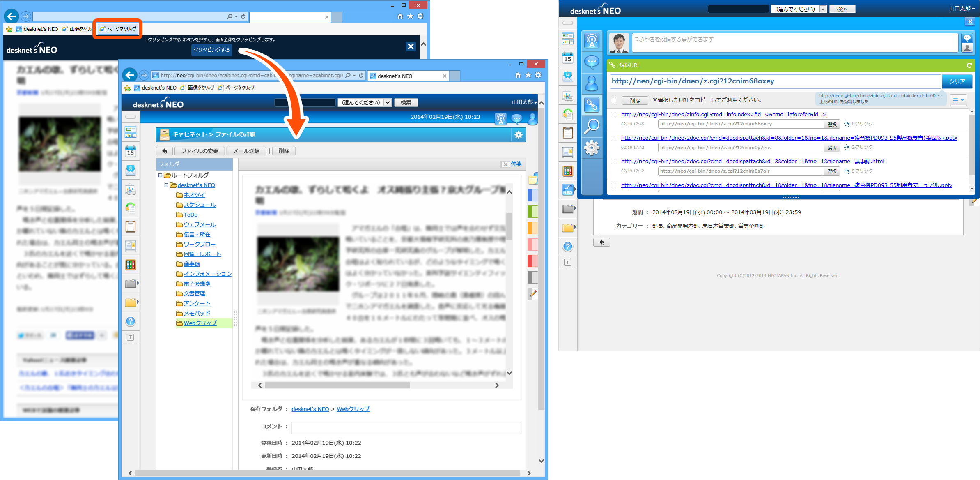The image size is (980, 480).
Task: Click the browser back arrow in middle window
Action: click(130, 75)
